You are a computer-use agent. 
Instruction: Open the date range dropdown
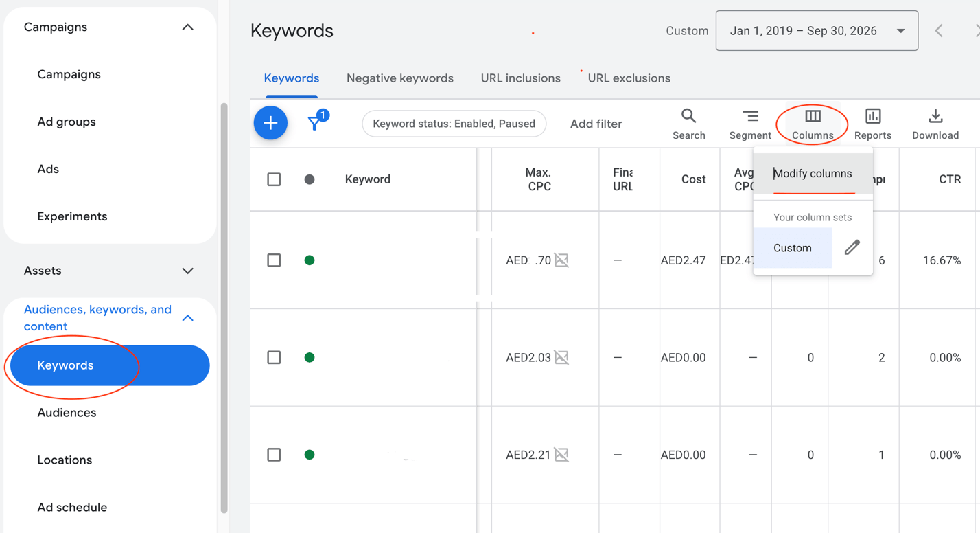(817, 31)
